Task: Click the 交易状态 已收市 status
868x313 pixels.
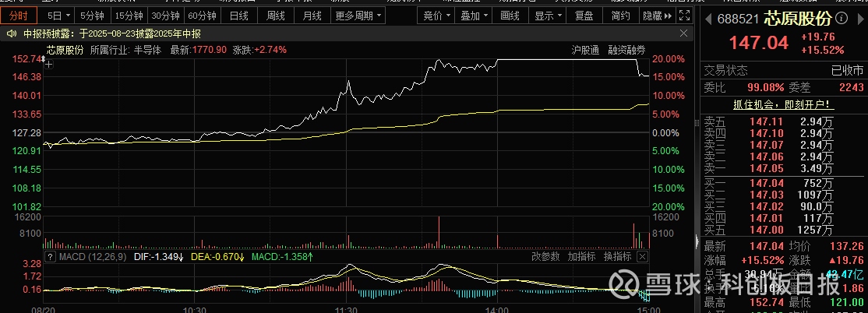Action: 783,71
